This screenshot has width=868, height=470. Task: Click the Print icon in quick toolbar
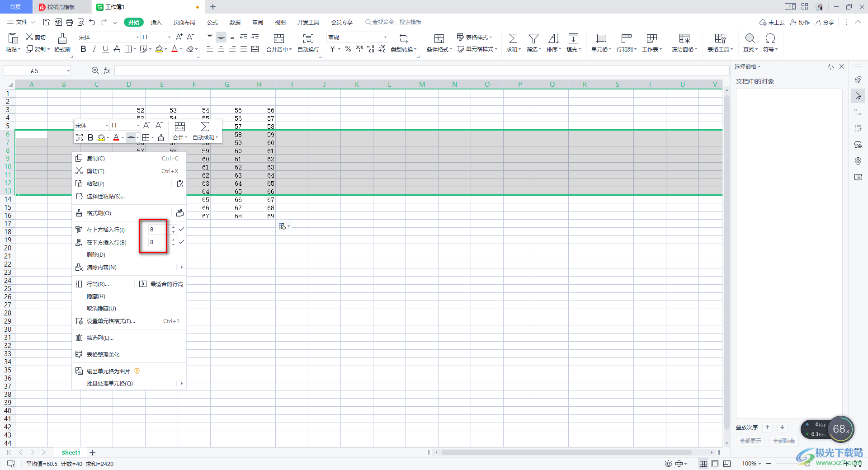pyautogui.click(x=69, y=22)
